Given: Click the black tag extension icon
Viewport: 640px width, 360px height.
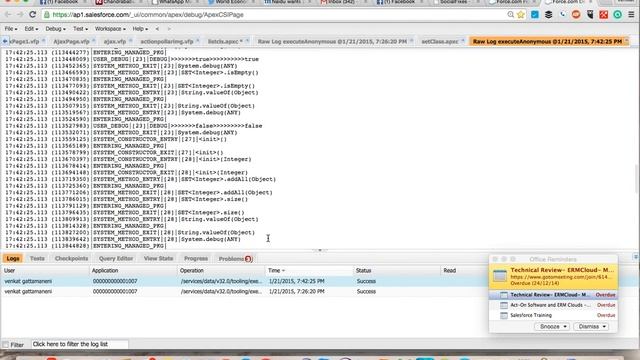Looking at the screenshot, I should pyautogui.click(x=590, y=15).
